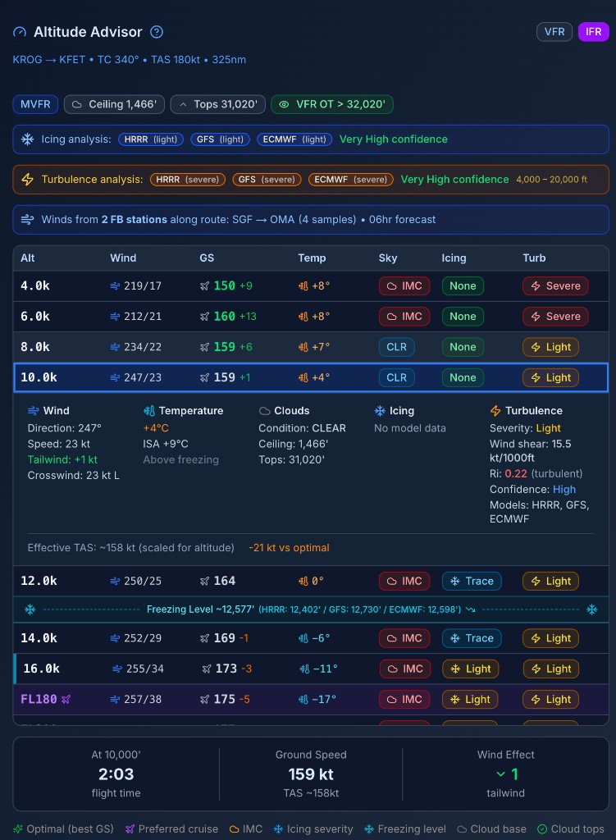
Task: Click the GS column header
Action: [x=208, y=258]
